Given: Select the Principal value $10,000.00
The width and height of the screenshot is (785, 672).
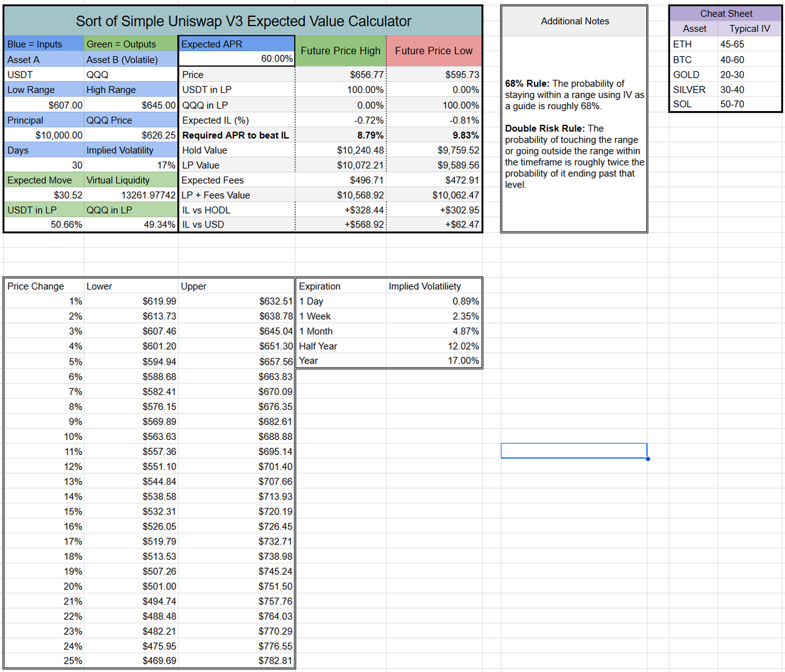Looking at the screenshot, I should click(44, 135).
